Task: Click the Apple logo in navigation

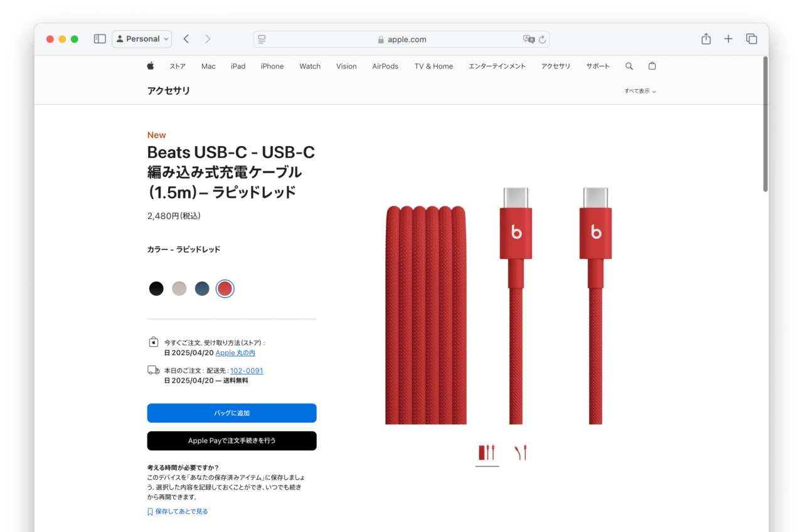Action: (x=151, y=66)
